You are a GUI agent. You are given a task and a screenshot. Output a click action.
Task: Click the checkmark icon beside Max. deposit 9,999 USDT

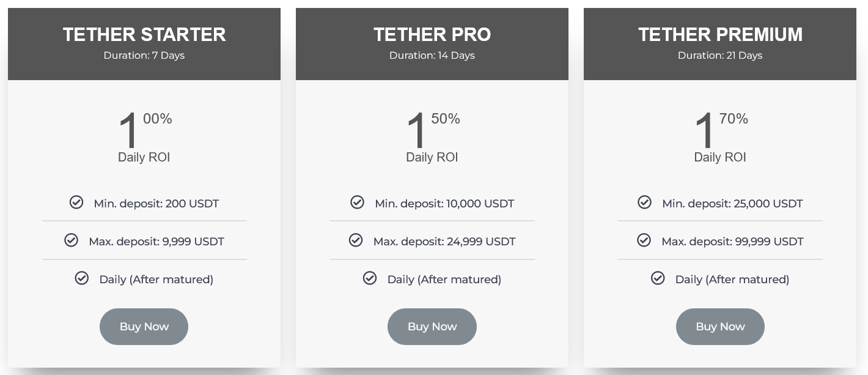pos(72,240)
